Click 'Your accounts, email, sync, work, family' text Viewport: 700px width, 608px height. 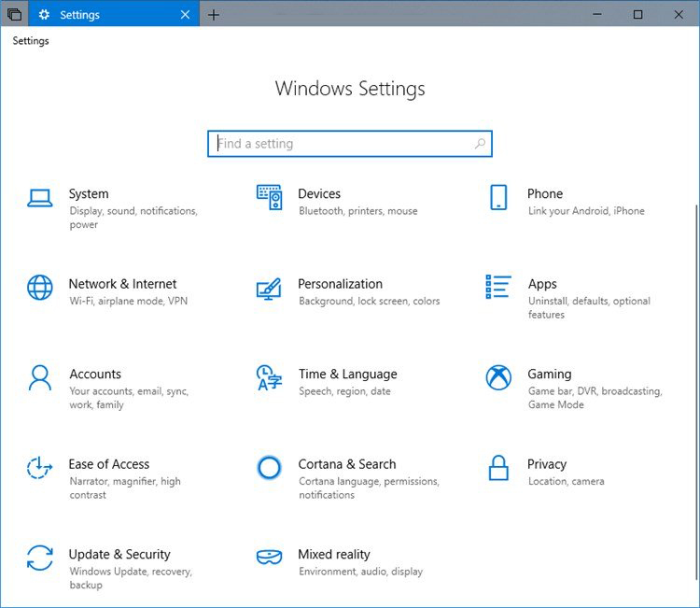pyautogui.click(x=129, y=398)
